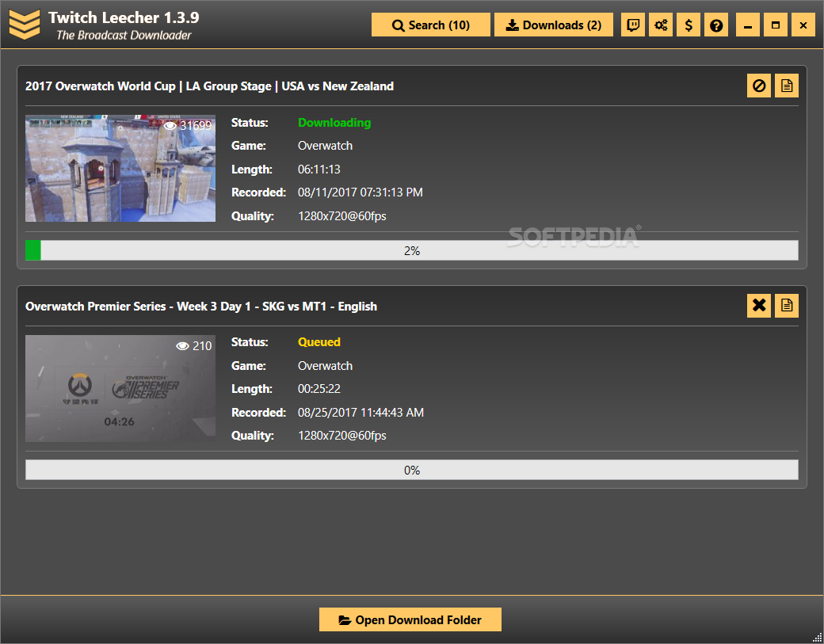Click the dollar donate icon
The image size is (824, 644).
[x=689, y=25]
